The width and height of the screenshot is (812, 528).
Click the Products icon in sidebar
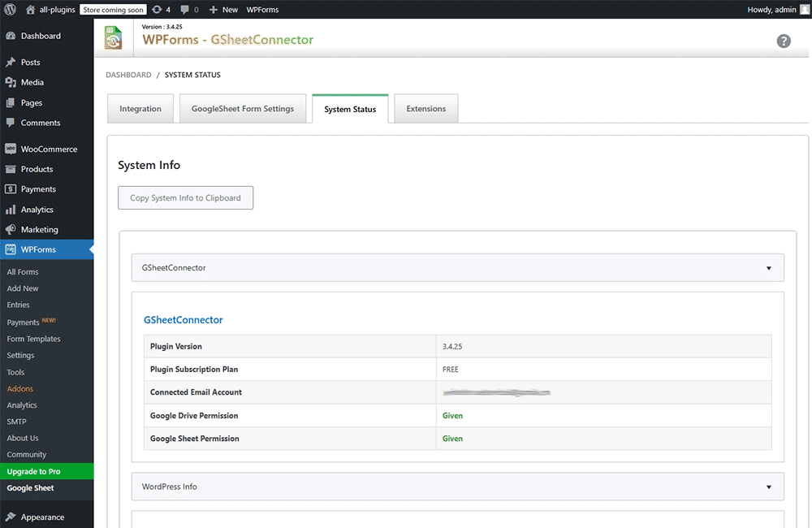click(11, 169)
